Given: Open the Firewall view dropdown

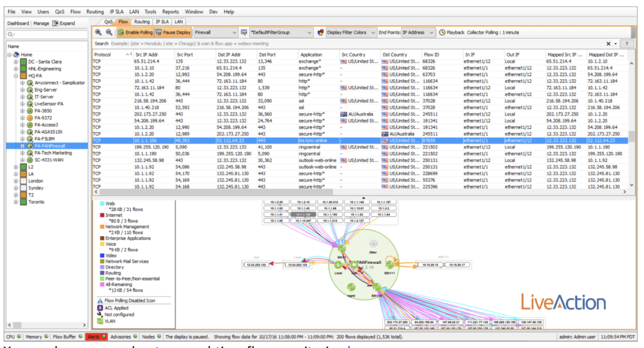Looking at the screenshot, I should pyautogui.click(x=214, y=32).
